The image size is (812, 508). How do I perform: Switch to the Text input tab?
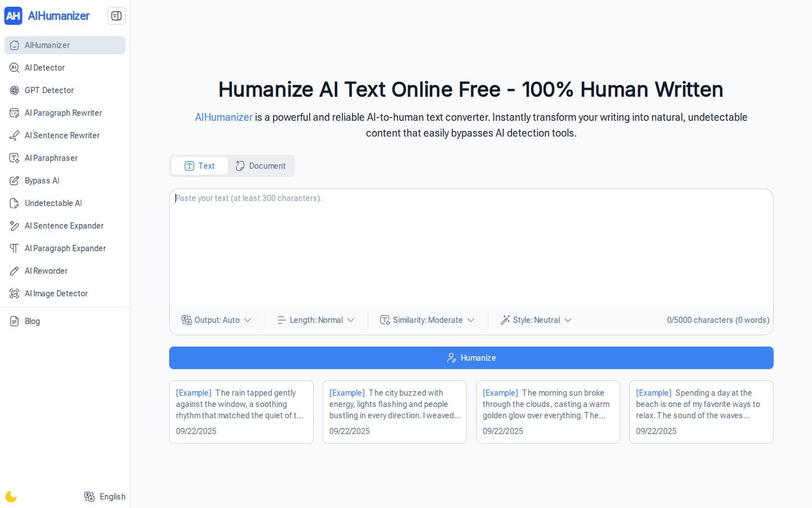(200, 166)
